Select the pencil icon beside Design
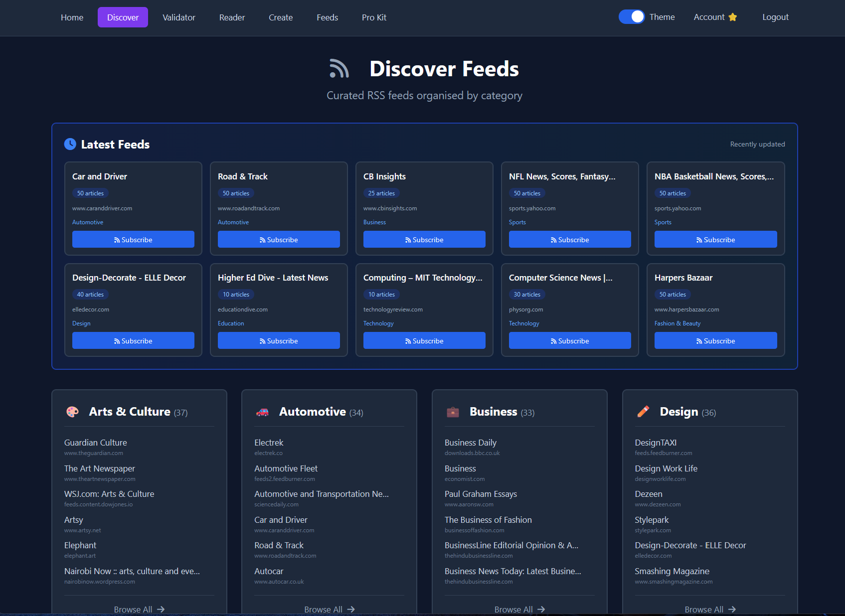Screen dimensions: 845x616 point(643,412)
